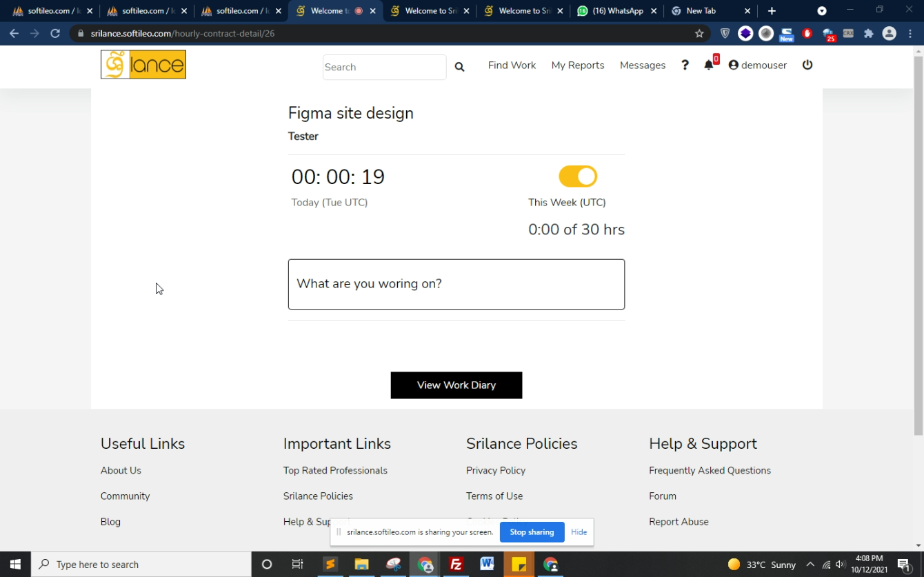Open the demouser account menu
924x577 pixels.
tap(758, 65)
